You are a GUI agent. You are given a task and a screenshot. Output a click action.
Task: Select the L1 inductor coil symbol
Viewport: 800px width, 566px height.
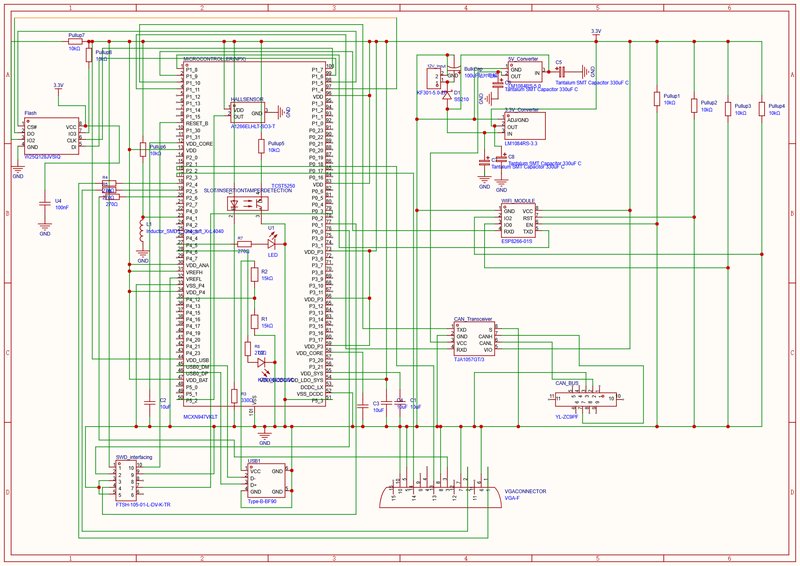coord(142,232)
